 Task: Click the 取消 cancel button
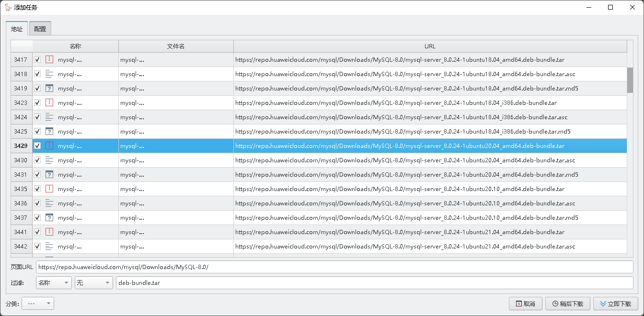tap(525, 304)
